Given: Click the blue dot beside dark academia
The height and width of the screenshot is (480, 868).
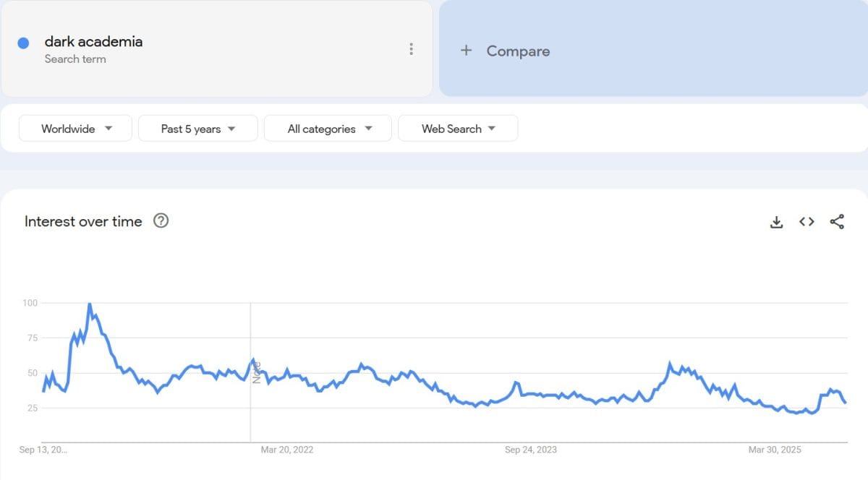Looking at the screenshot, I should click(x=23, y=43).
